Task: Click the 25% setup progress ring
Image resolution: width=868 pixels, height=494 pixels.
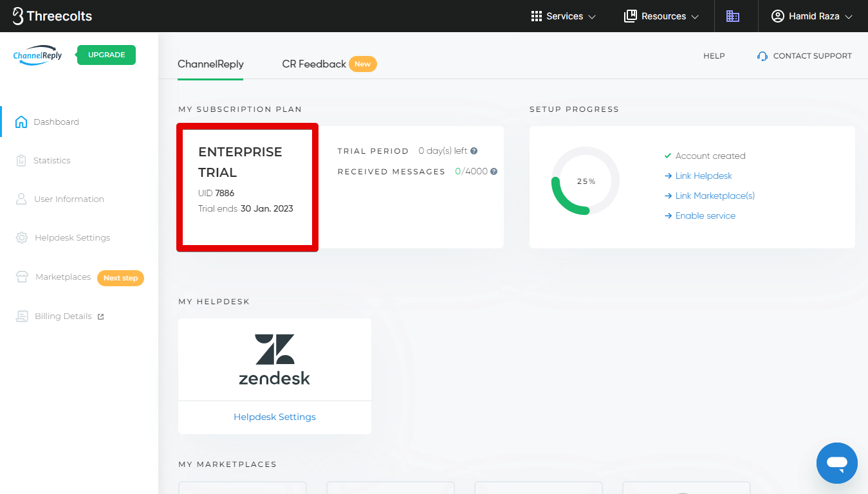Action: tap(586, 181)
